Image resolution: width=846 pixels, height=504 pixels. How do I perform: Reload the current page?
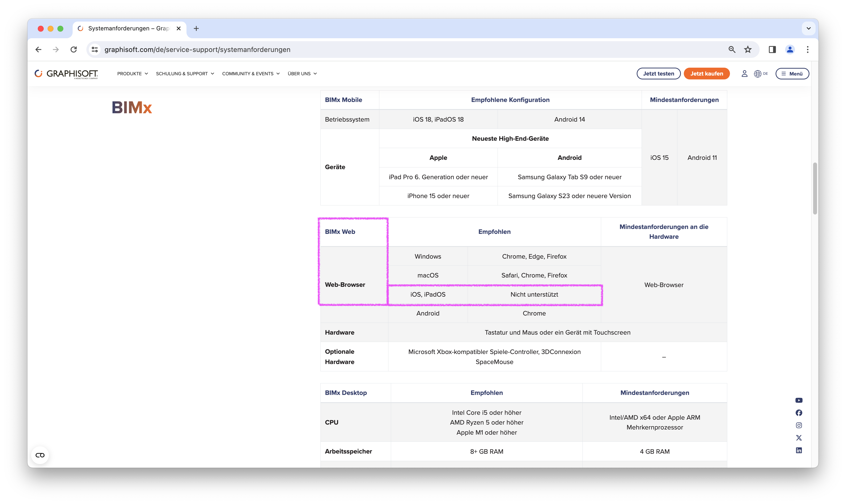(x=74, y=50)
